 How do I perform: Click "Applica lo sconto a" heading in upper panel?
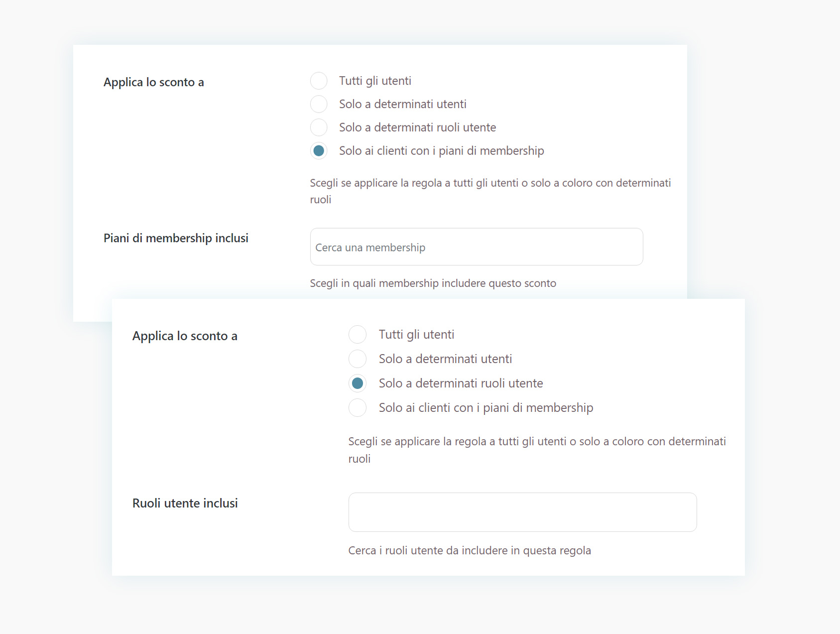click(153, 82)
